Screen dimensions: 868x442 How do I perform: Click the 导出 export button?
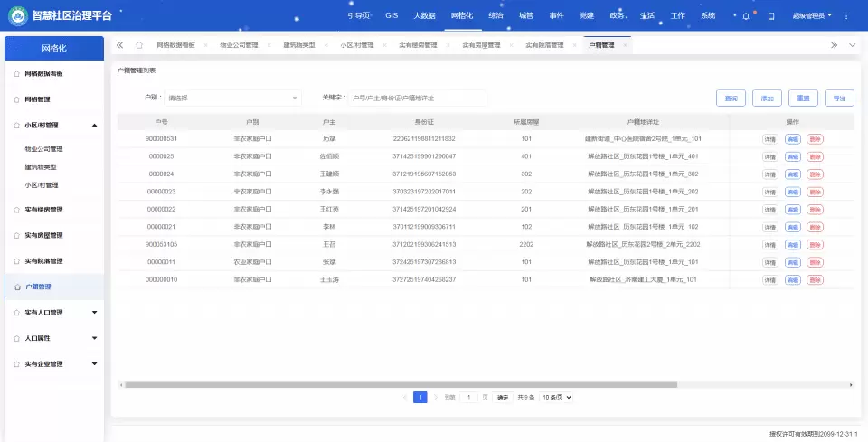(x=839, y=98)
